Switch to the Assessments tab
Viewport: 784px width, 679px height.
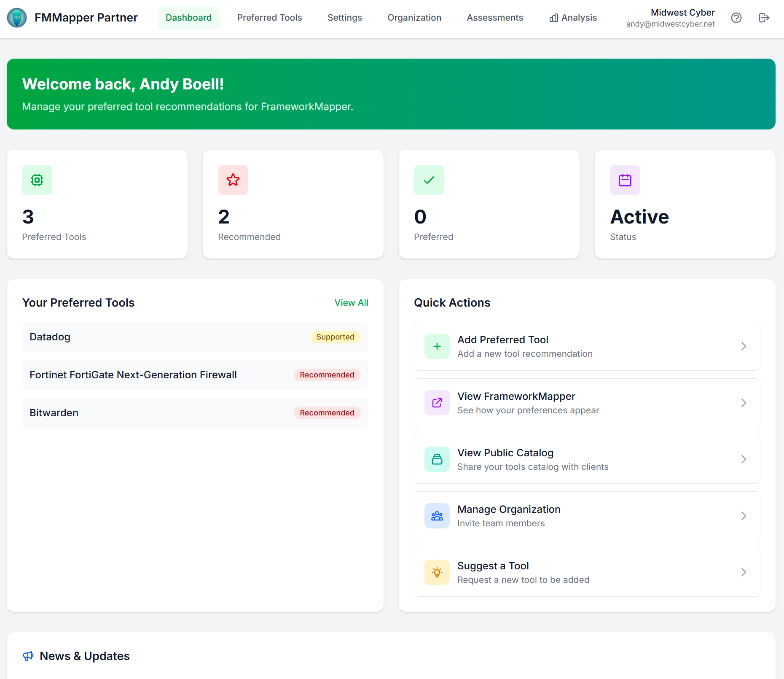pos(494,18)
